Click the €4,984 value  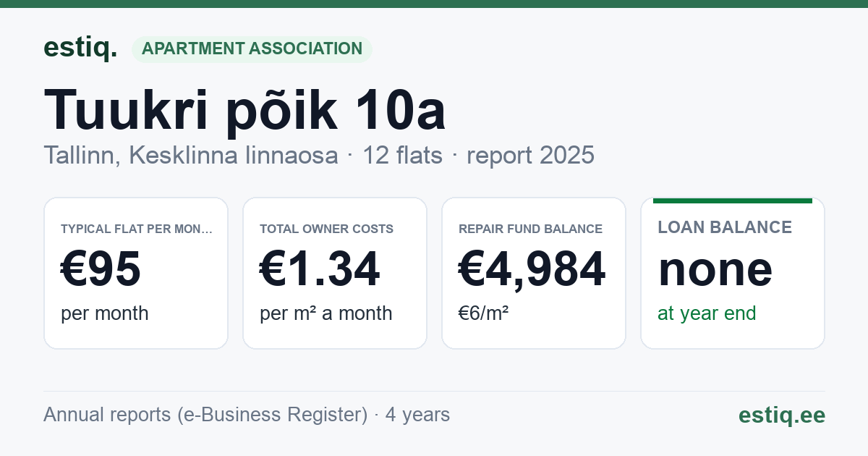click(532, 269)
